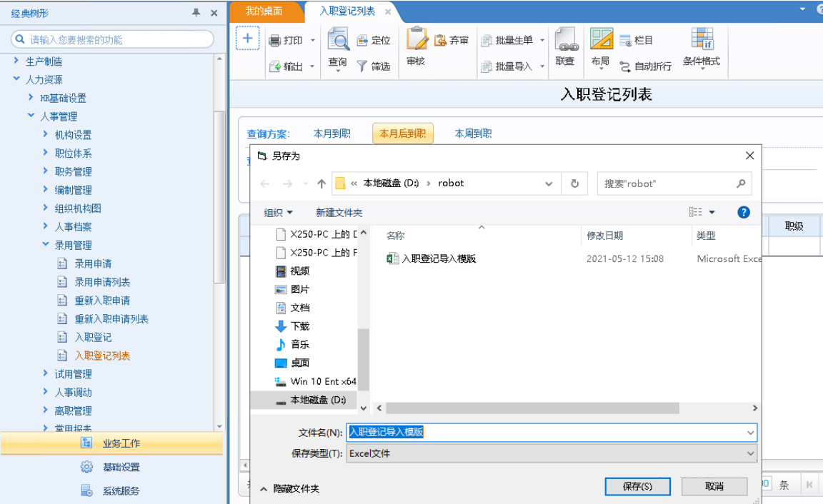
Task: Select the 本周到职 query scheme
Action: point(473,133)
